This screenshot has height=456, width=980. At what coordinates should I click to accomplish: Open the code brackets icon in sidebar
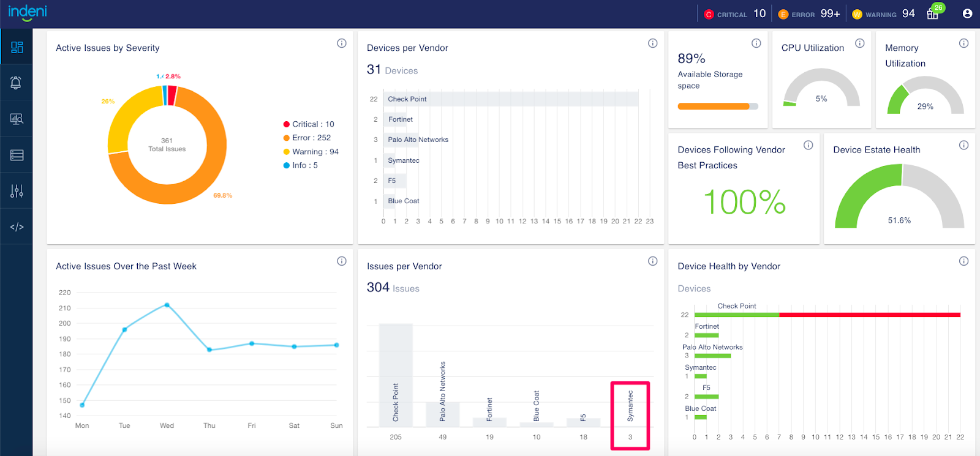17,227
